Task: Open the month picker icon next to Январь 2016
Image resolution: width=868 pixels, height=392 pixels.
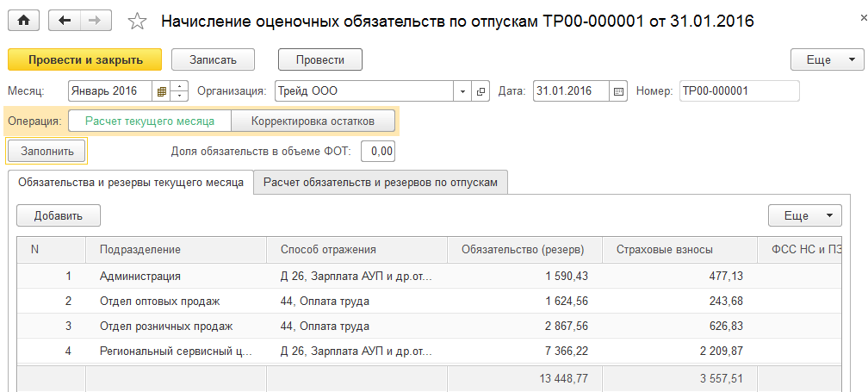Action: (161, 90)
